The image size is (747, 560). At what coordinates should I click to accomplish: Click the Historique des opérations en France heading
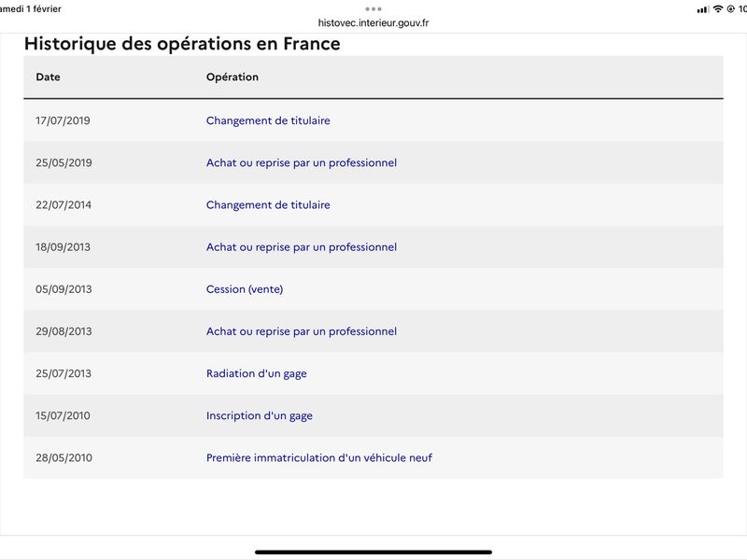click(x=182, y=44)
